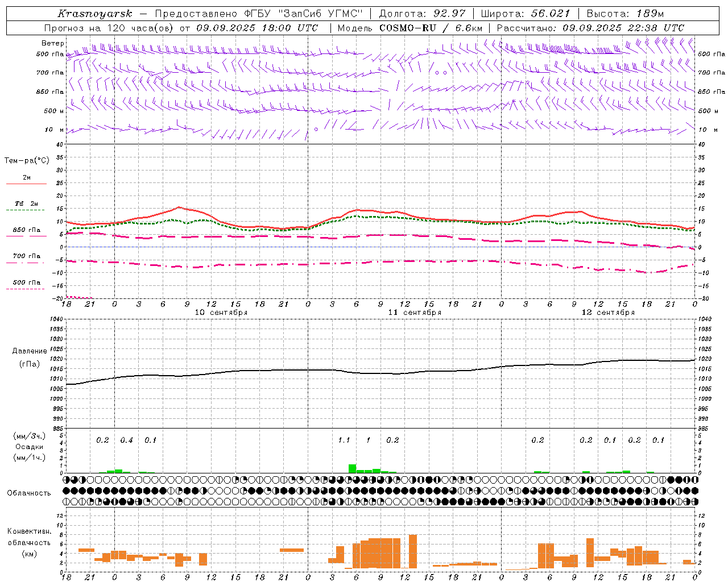
Task: Click the '10 сентября' date label
Action: click(x=221, y=313)
